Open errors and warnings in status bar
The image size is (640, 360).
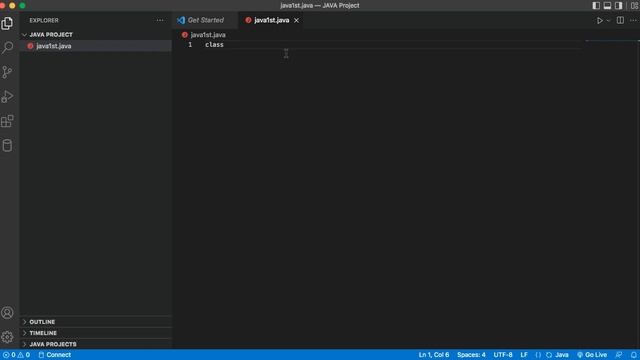16,355
